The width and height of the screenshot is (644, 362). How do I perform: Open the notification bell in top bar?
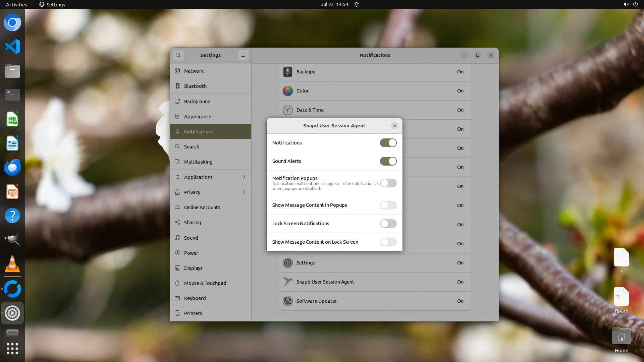[357, 4]
